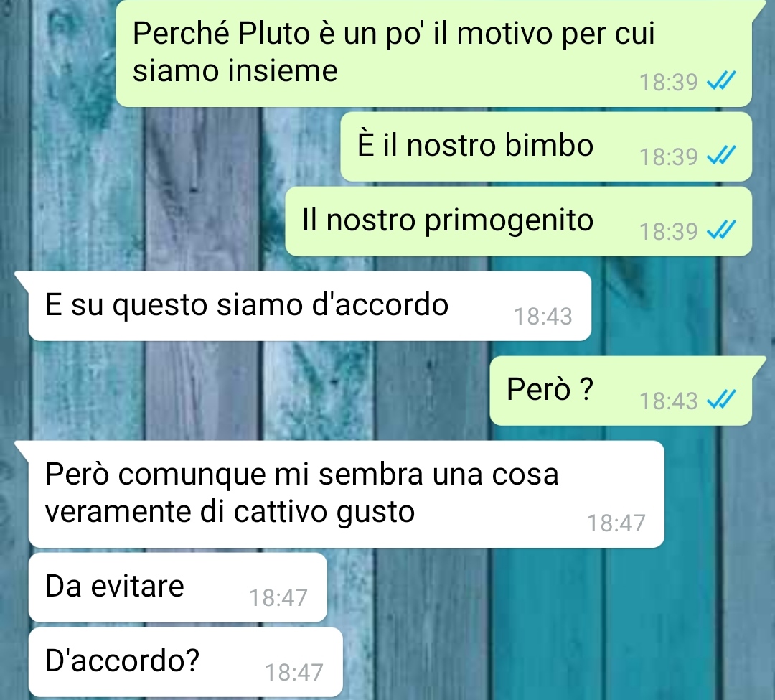
Task: Click the 18:47 timestamp next to 'Da evitare'
Action: tap(278, 597)
